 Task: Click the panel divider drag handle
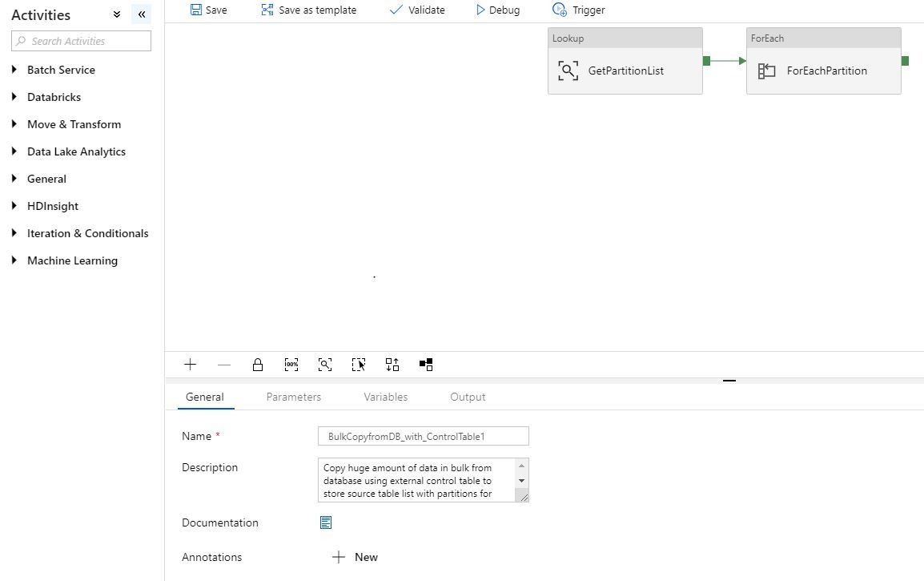click(x=729, y=381)
